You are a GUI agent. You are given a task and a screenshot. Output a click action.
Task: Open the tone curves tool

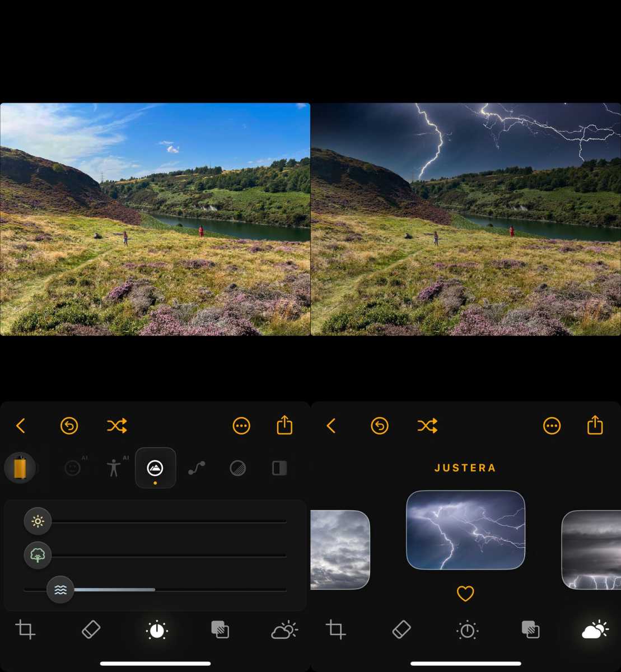[197, 468]
